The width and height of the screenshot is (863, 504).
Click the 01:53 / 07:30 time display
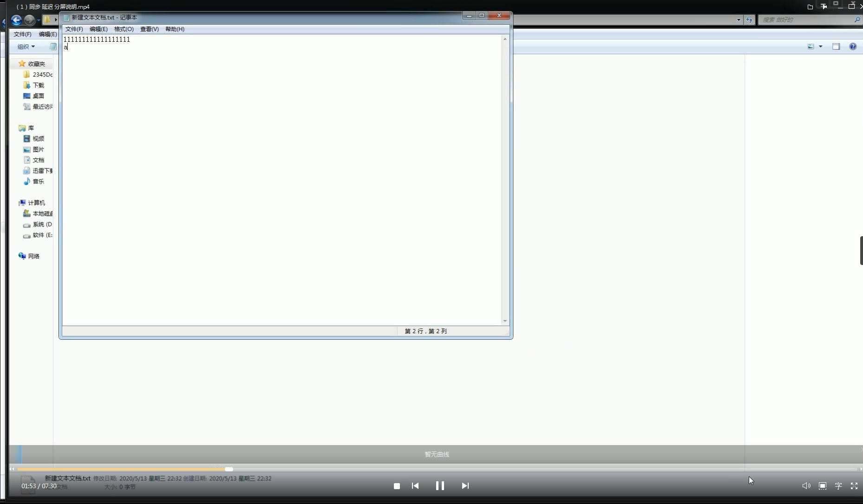(x=39, y=486)
